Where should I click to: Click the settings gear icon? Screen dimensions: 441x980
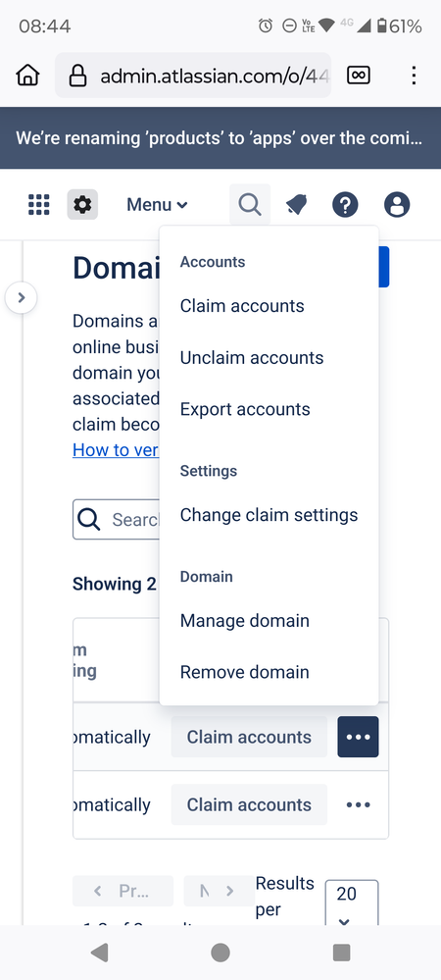tap(82, 204)
